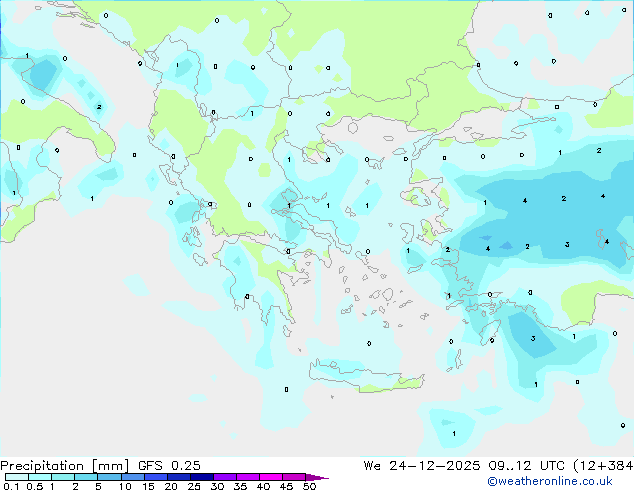Viewport: 634px width, 490px height.
Task: Select the 5–10 mm legend color
Action: pos(109,477)
